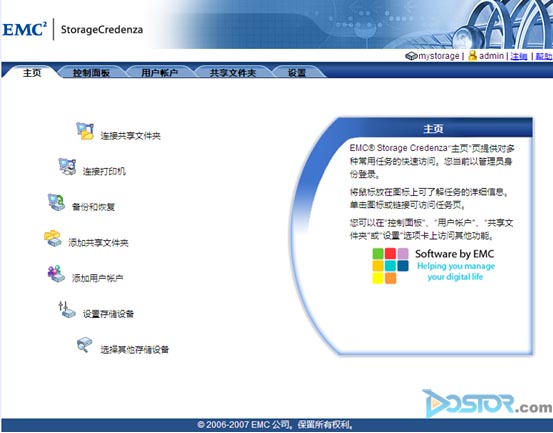
Task: Click the 设置存储设备 device icon
Action: pyautogui.click(x=67, y=310)
